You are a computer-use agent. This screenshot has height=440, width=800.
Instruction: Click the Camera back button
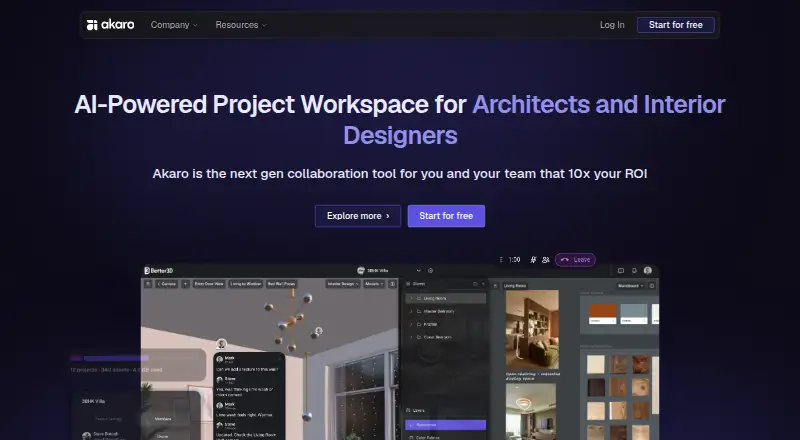point(166,284)
